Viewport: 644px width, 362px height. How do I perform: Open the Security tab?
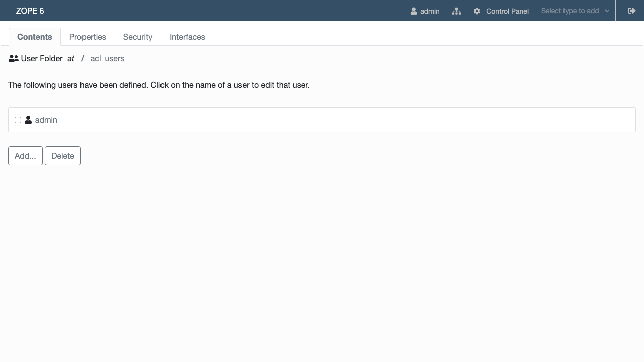[137, 37]
